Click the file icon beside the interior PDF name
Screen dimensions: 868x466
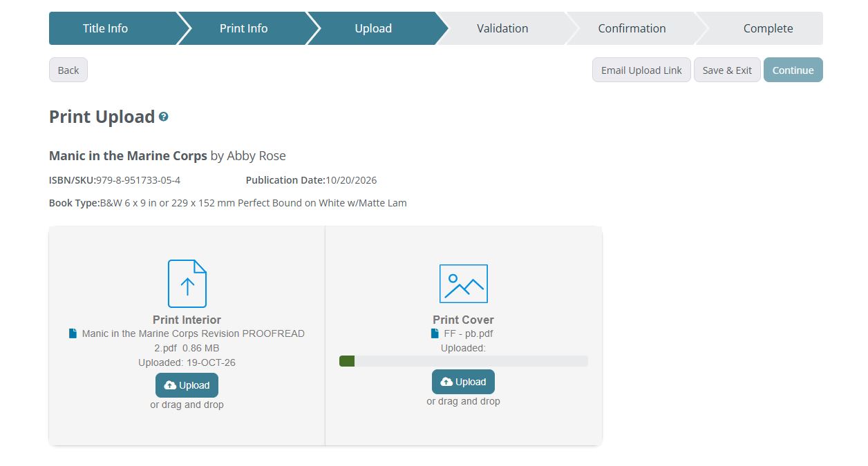[73, 333]
